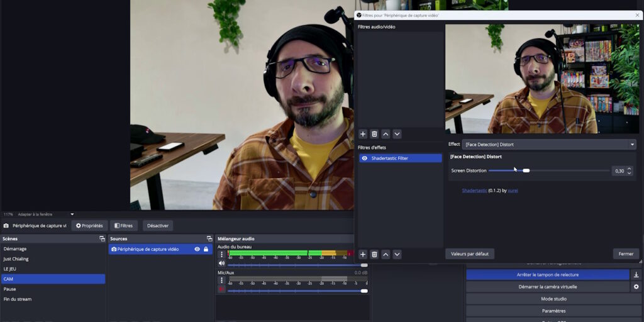Click the main OBS preview canvas
This screenshot has height=322, width=644.
click(x=242, y=105)
